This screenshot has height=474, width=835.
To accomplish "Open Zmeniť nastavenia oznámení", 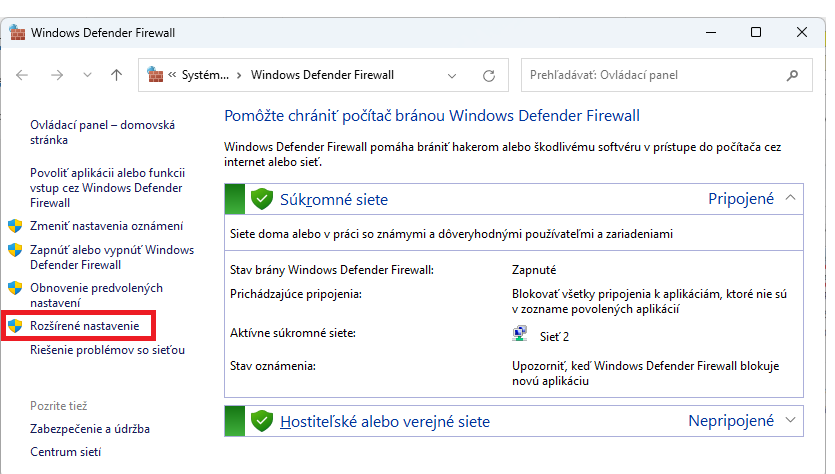I will coord(106,225).
